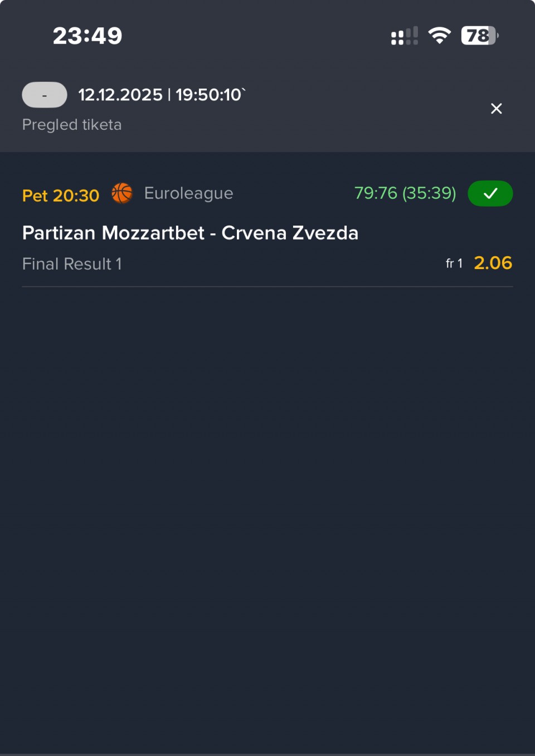Tap the Wi-Fi status icon
This screenshot has height=756, width=535.
point(439,36)
